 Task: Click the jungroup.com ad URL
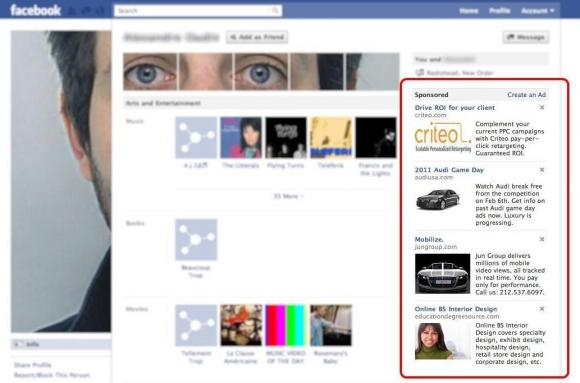436,247
